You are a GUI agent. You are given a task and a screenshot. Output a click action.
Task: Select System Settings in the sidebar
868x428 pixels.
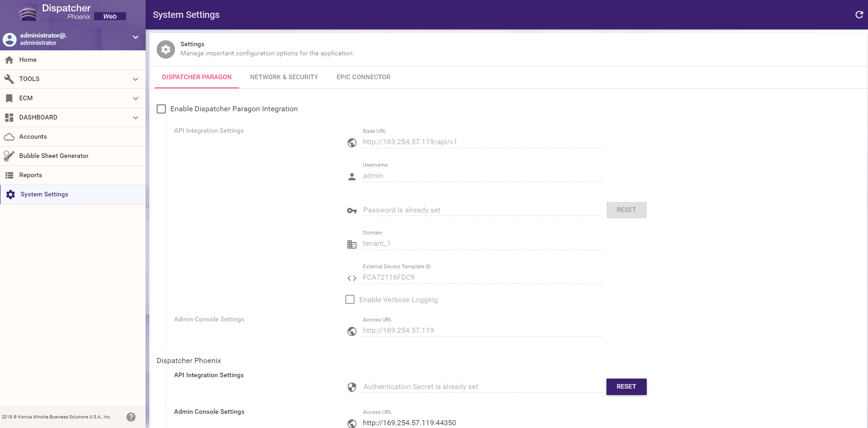pyautogui.click(x=73, y=195)
